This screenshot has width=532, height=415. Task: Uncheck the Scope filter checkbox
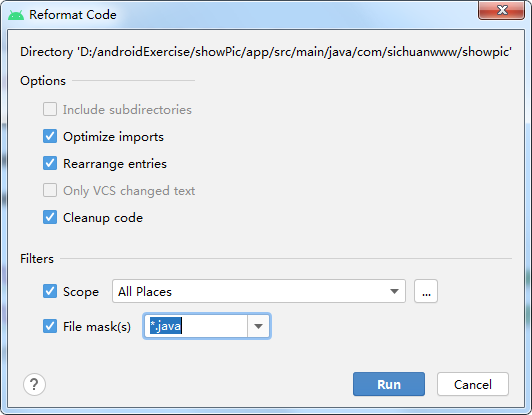[50, 291]
